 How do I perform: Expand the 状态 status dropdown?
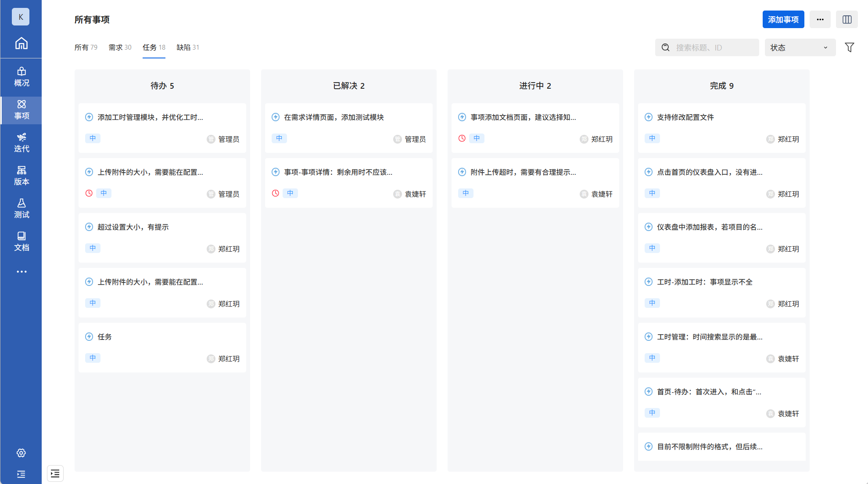click(800, 47)
